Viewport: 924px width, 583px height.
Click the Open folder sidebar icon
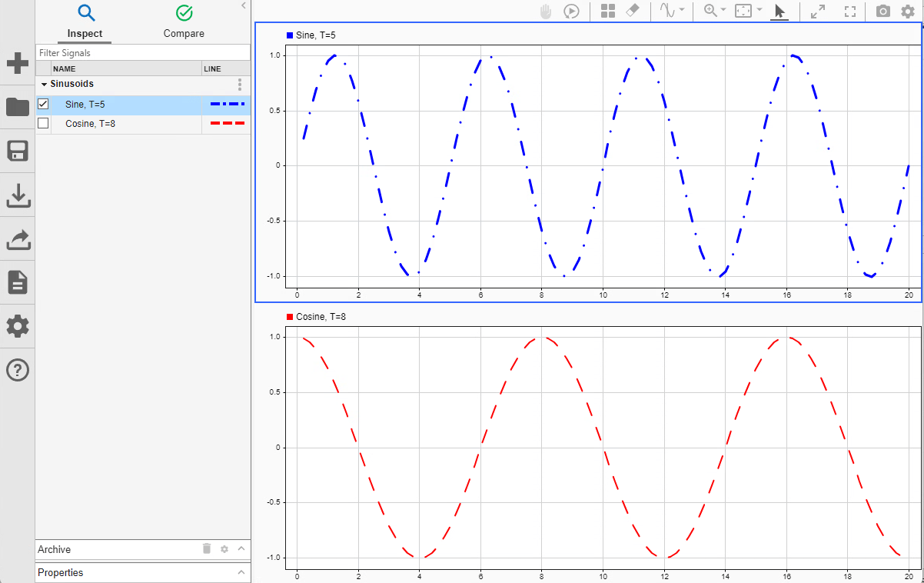(18, 107)
